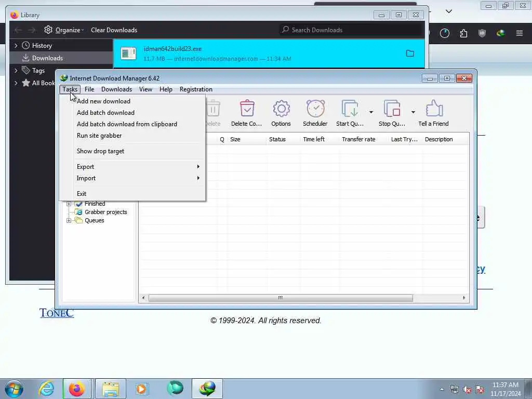
Task: Open Internet Explorer from taskbar
Action: pyautogui.click(x=46, y=389)
